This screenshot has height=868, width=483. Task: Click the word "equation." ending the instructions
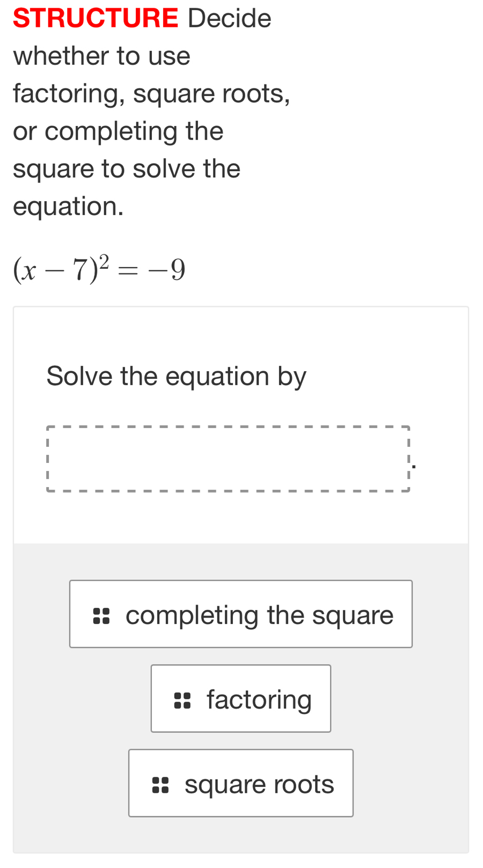click(68, 207)
